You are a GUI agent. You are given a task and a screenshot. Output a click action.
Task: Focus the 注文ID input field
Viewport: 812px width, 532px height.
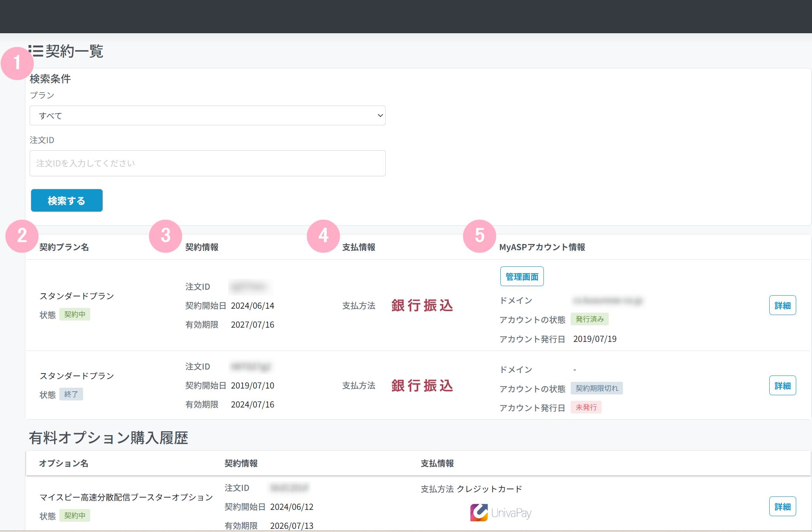(207, 163)
